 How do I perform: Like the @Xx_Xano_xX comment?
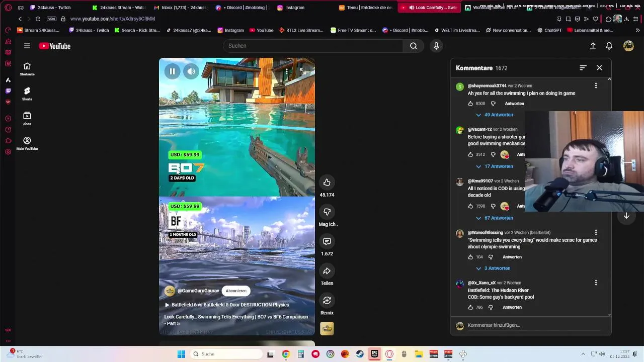(x=470, y=307)
